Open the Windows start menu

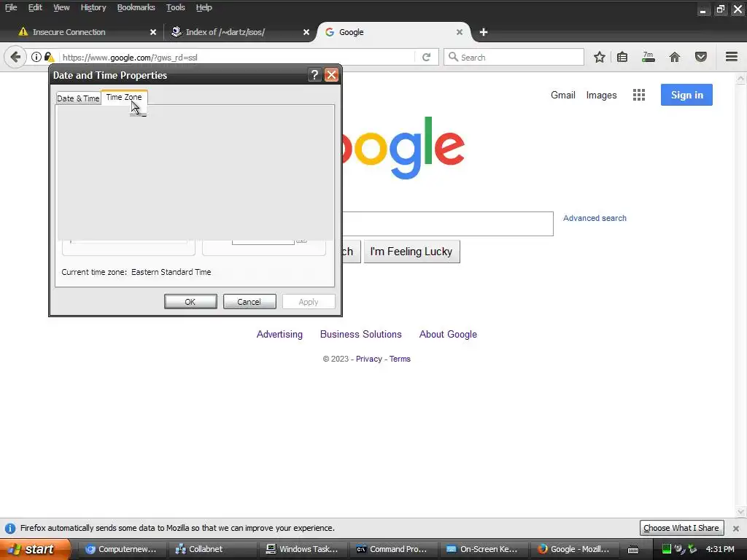[35, 549]
